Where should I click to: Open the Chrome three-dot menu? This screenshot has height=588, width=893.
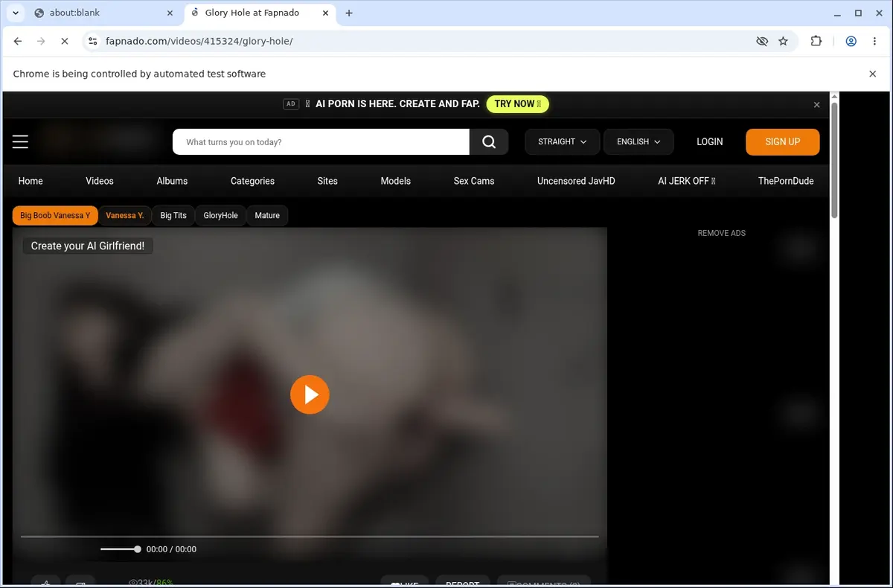874,42
